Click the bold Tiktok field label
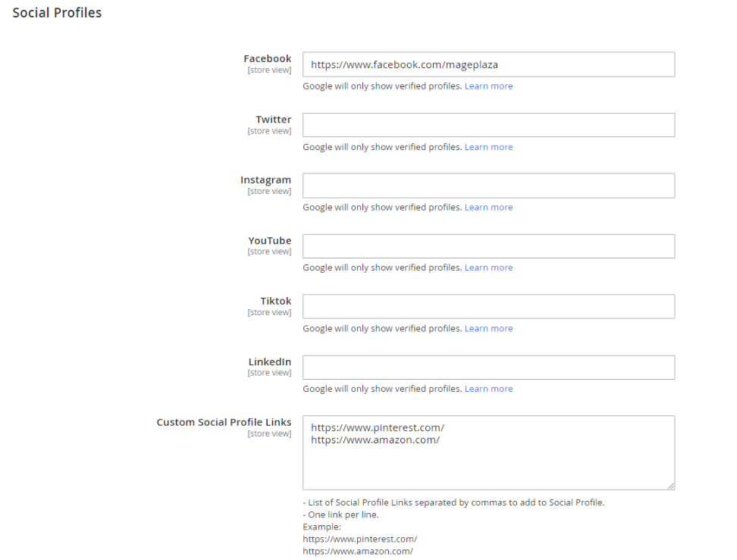737x560 pixels. tap(275, 302)
